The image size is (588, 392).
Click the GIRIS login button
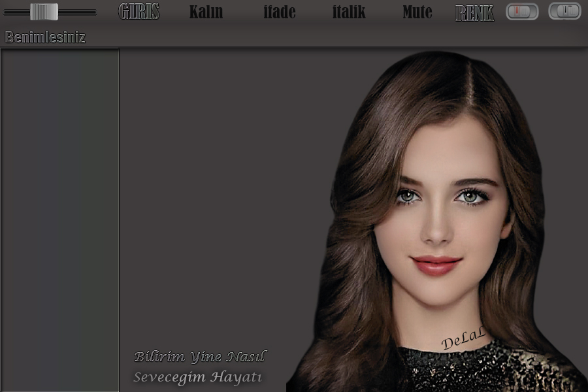(139, 12)
